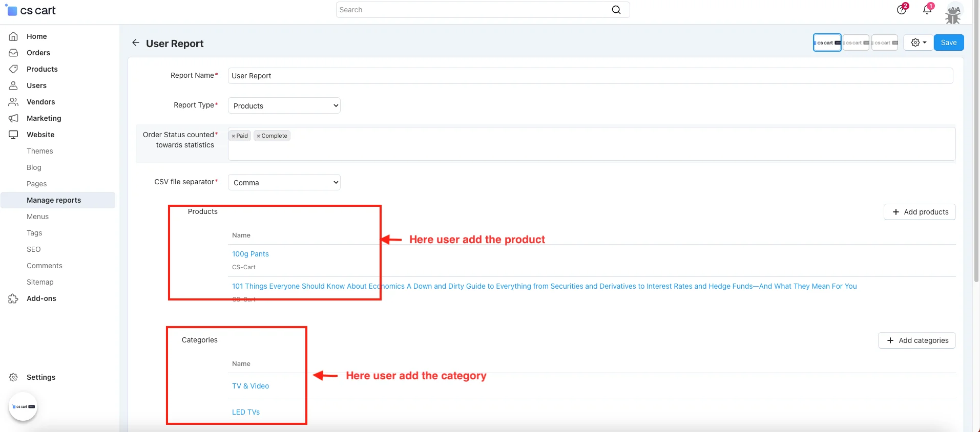
Task: Focus the Report Name input field
Action: (590, 76)
